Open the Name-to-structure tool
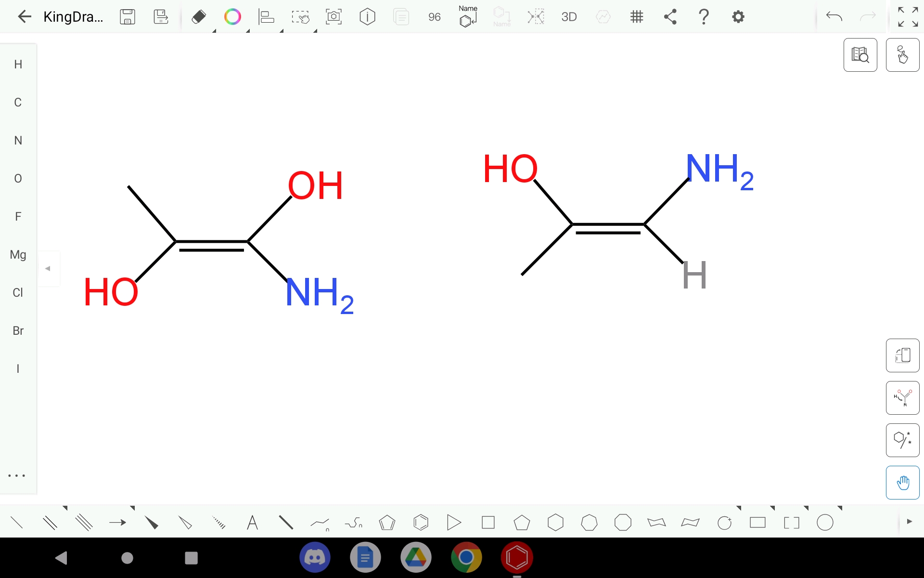The height and width of the screenshot is (578, 924). click(467, 17)
